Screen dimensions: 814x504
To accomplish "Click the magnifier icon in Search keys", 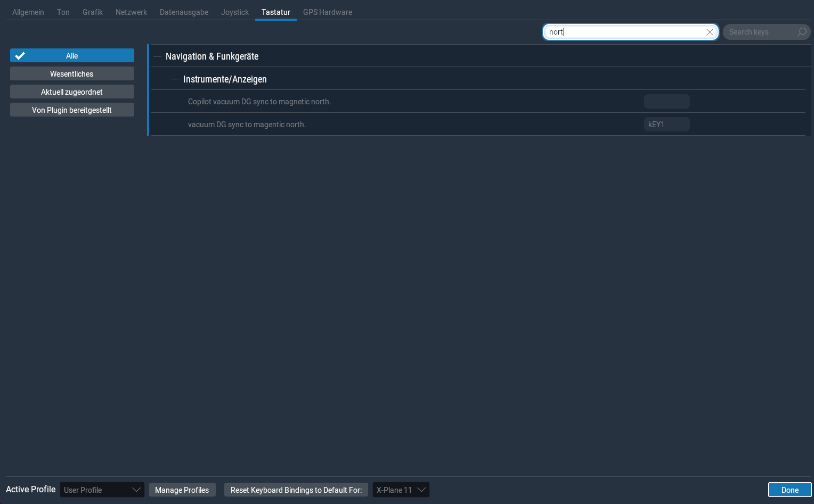I will pos(801,32).
